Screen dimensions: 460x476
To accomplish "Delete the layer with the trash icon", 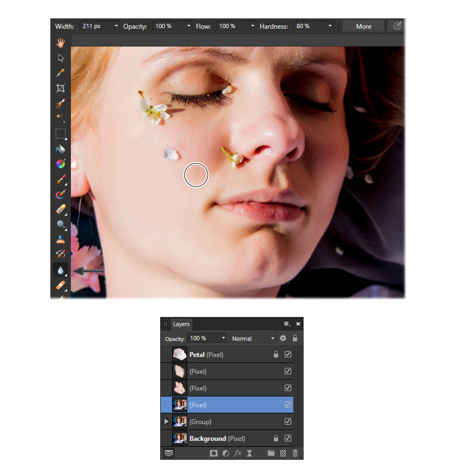I will tap(295, 453).
